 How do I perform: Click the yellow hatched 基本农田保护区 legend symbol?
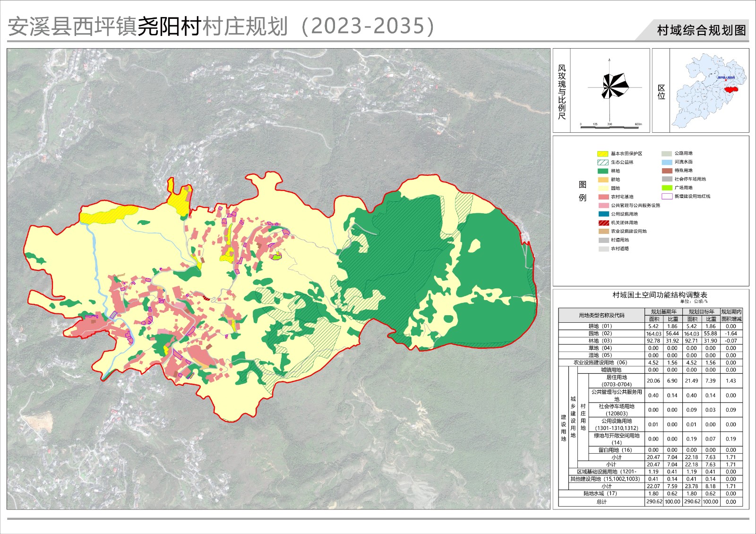pyautogui.click(x=603, y=154)
